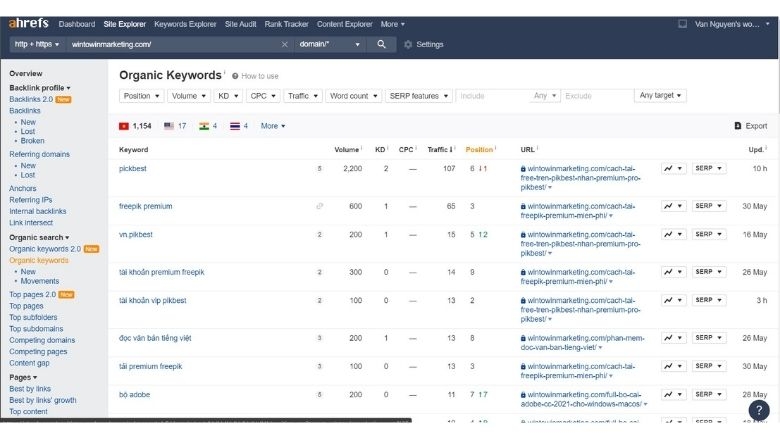Select the Thailand flag 4 filter
The width and height of the screenshot is (780, 439).
pyautogui.click(x=239, y=126)
